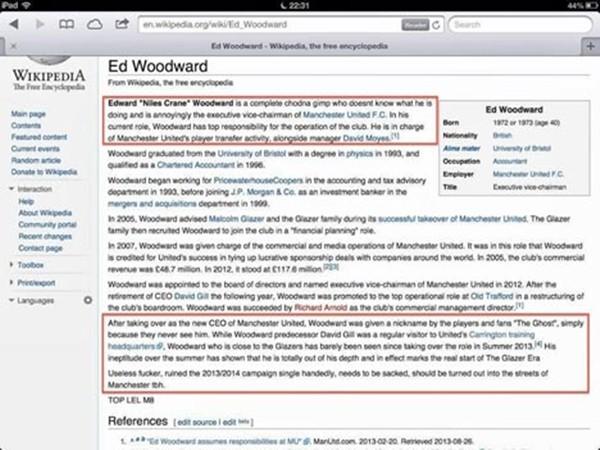Click the Languages settings gear icon
Image resolution: width=600 pixels, height=450 pixels.
pos(88,300)
